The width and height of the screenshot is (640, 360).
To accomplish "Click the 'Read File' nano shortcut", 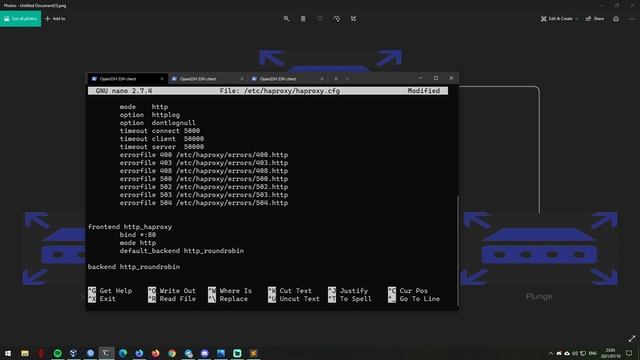I will [x=172, y=299].
